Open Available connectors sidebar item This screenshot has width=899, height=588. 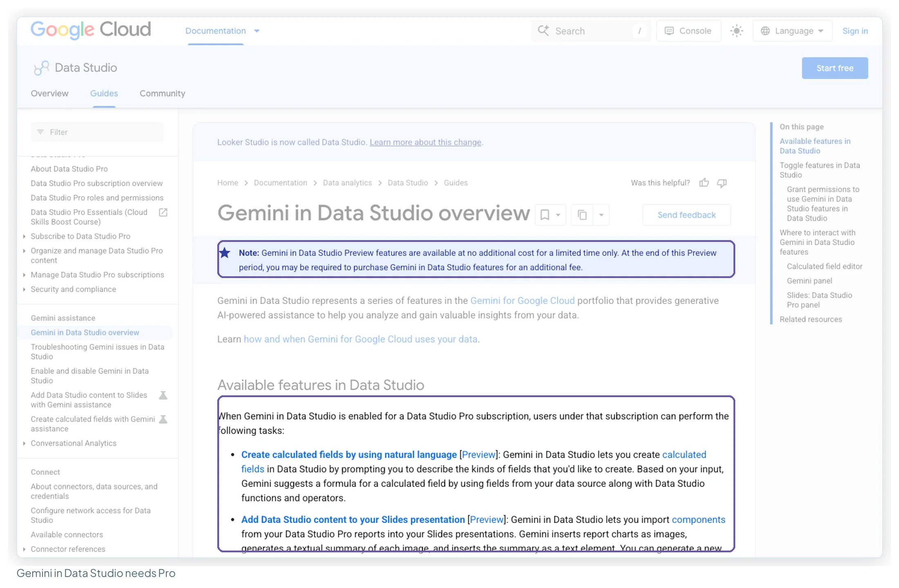(67, 535)
